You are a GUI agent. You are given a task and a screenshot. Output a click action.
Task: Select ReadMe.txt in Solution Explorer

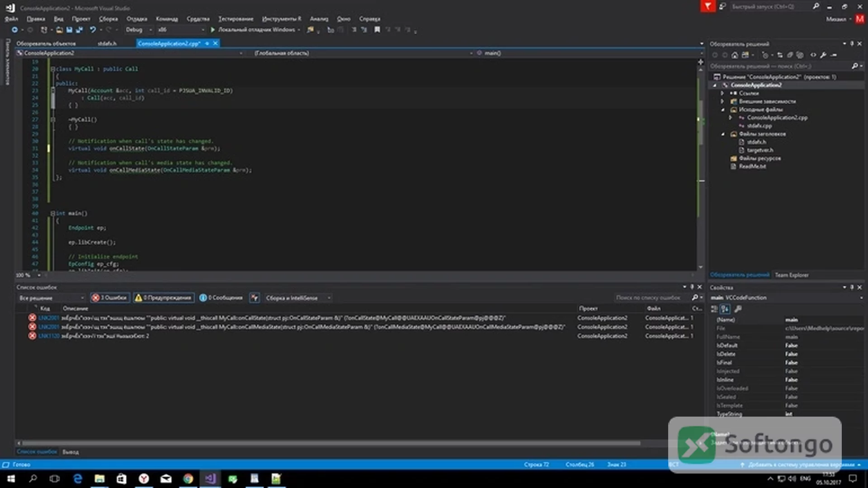tap(752, 166)
